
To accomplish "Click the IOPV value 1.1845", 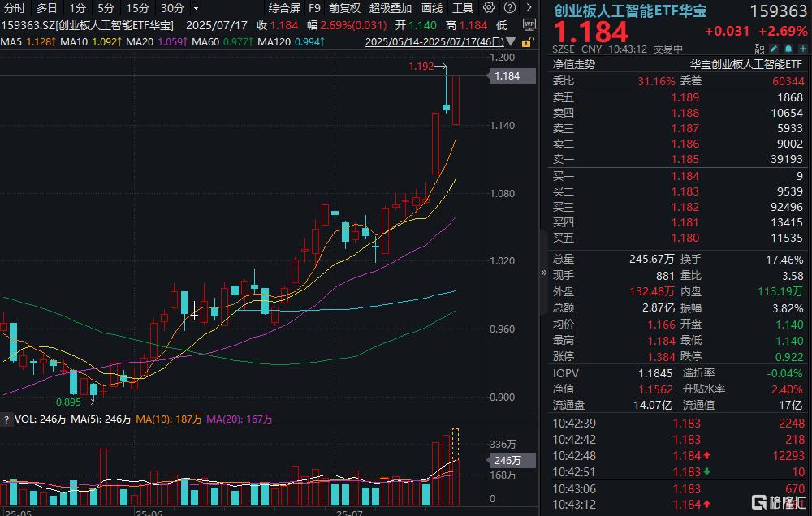I will click(655, 373).
